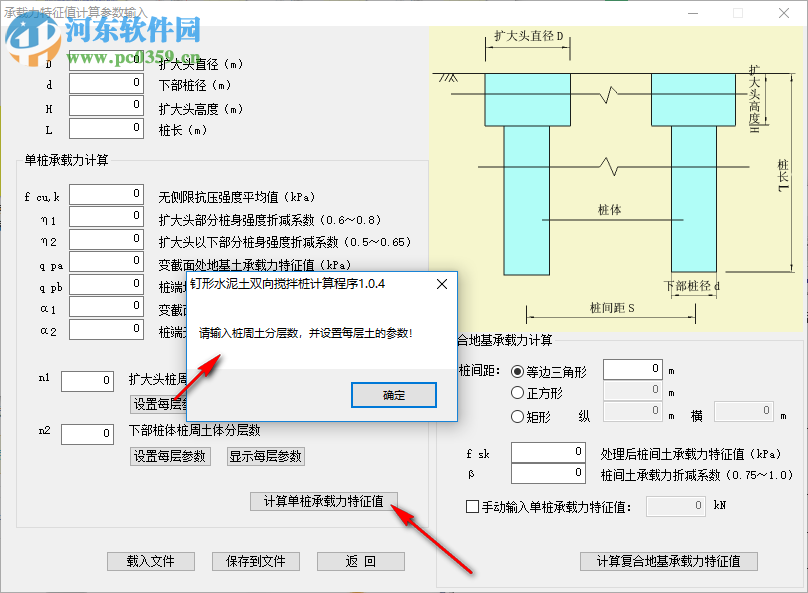Close the 钉形水泥土双向搅拌桩 dialog box
Image resolution: width=808 pixels, height=593 pixels.
[x=441, y=284]
